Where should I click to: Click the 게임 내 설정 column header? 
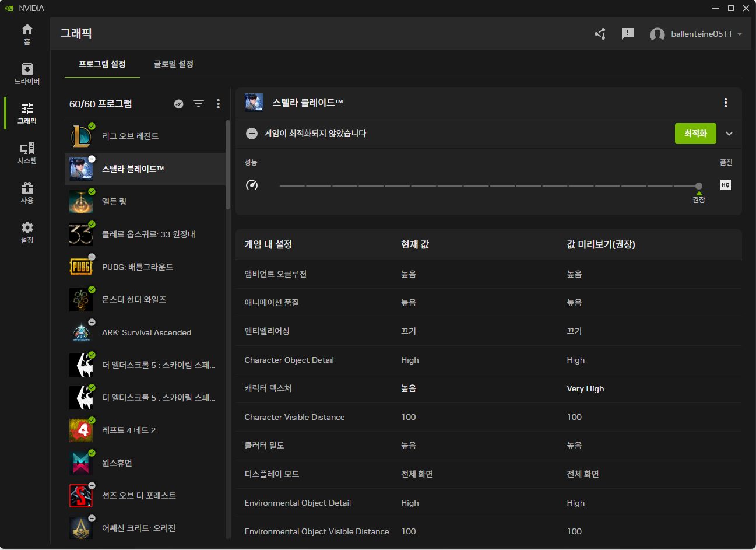[x=268, y=244]
